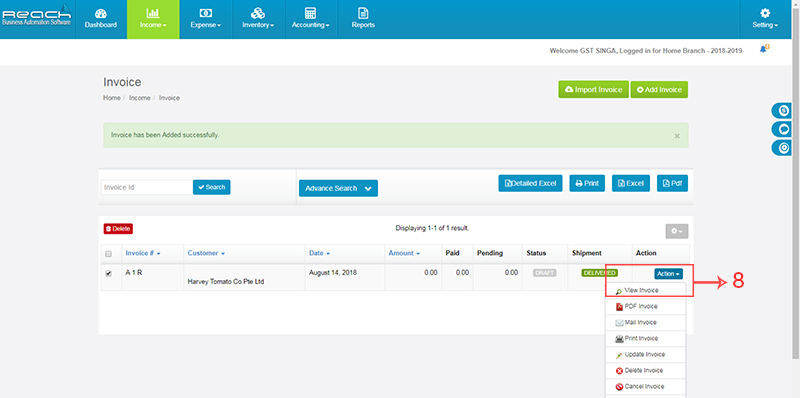The image size is (800, 398).
Task: Open the Accounting menu
Action: 311,19
